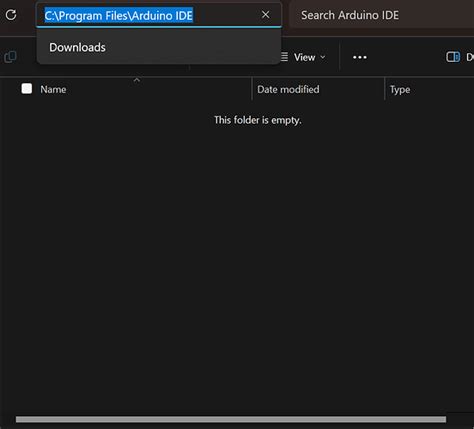
Task: Open the See more three-dots menu
Action: (x=360, y=57)
